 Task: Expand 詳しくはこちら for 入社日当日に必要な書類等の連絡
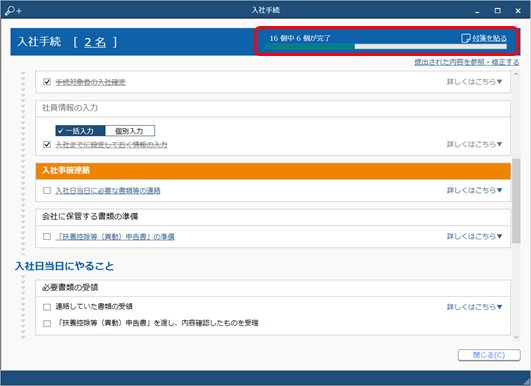474,190
